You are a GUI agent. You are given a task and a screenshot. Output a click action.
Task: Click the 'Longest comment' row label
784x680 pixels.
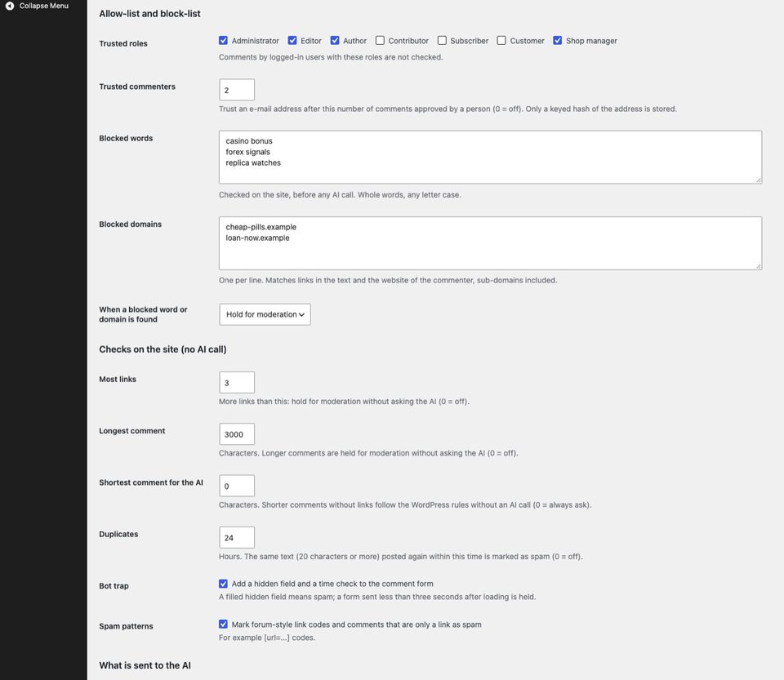tap(132, 431)
